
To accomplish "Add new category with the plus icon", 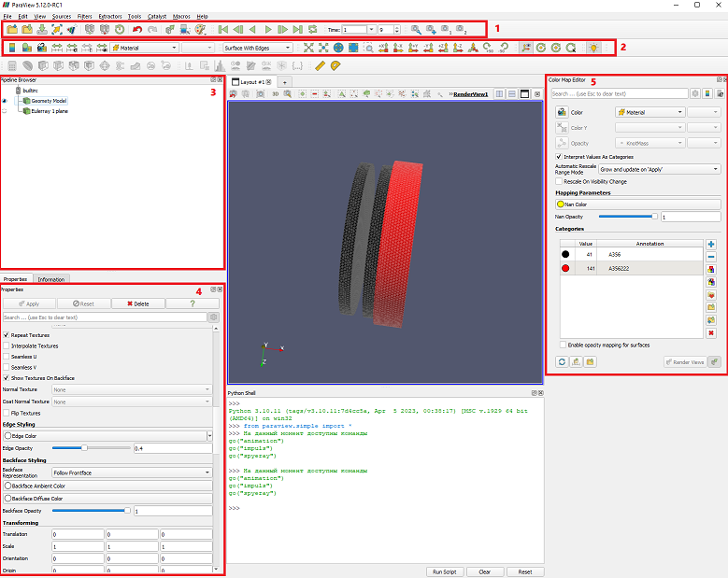I will point(711,244).
